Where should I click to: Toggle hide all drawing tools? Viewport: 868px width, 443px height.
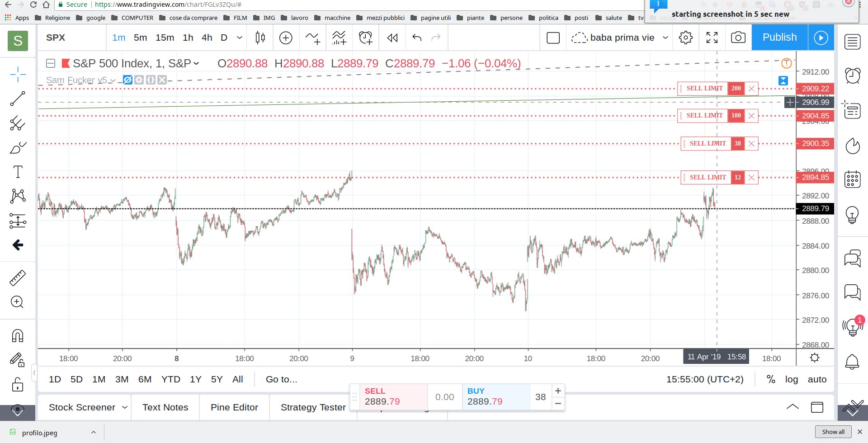pyautogui.click(x=18, y=410)
